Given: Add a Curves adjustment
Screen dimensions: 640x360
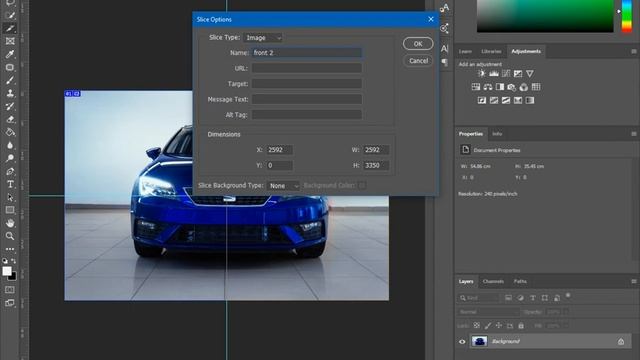Looking at the screenshot, I should 506,73.
